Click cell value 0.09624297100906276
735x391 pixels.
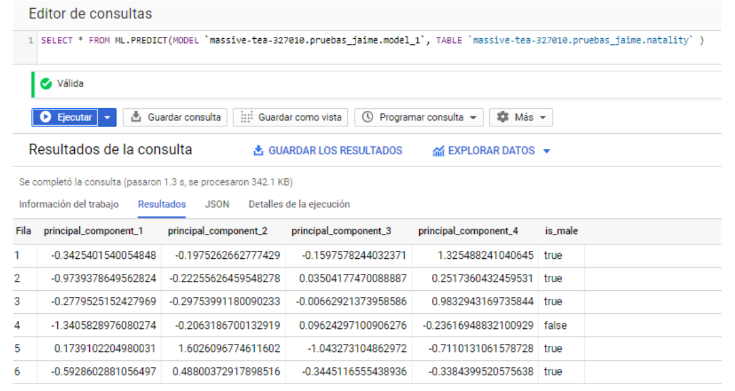coord(352,325)
